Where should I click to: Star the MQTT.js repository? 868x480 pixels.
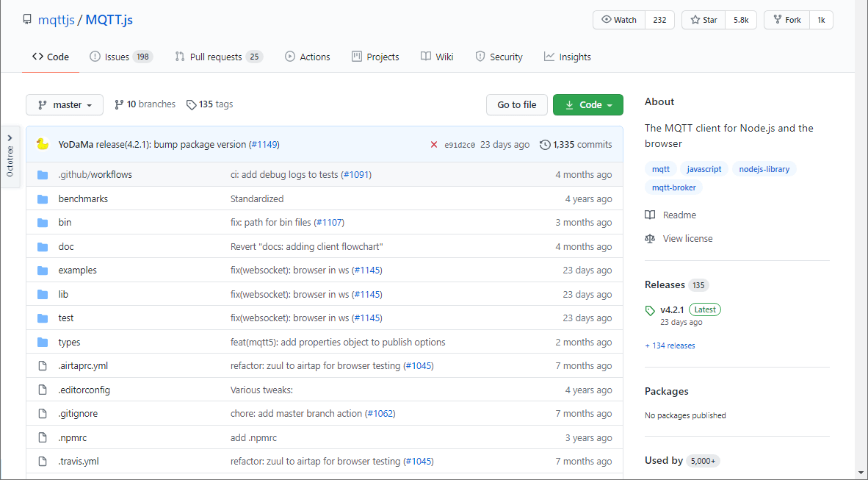coord(704,20)
